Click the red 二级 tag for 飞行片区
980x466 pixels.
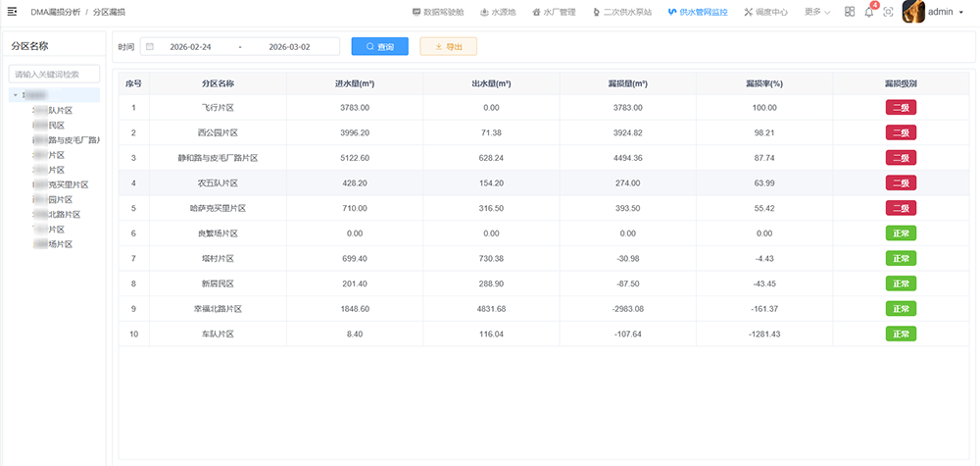click(x=901, y=108)
